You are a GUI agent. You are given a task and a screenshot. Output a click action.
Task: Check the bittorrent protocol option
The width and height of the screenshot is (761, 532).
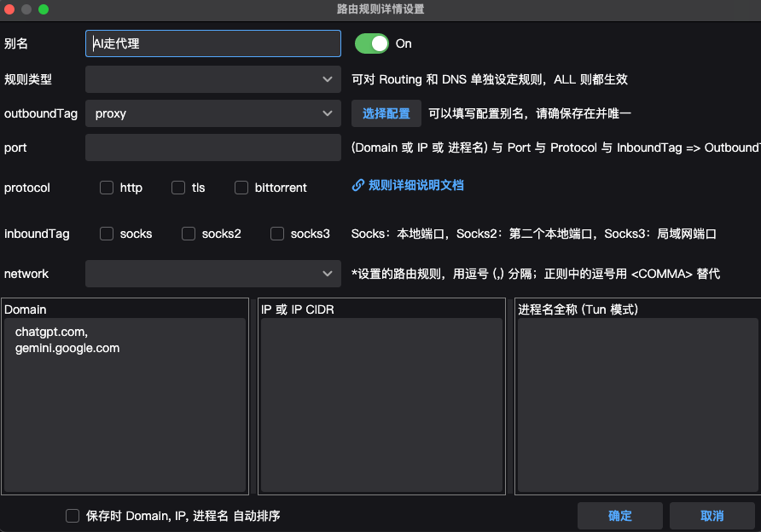[x=241, y=188]
